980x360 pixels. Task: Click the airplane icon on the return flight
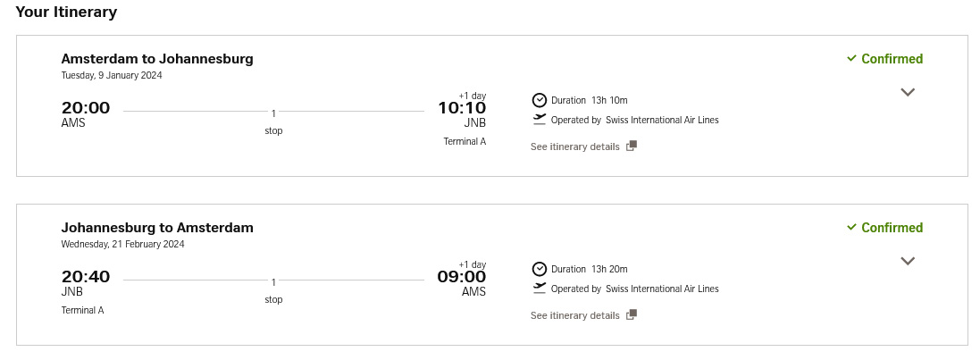click(540, 289)
